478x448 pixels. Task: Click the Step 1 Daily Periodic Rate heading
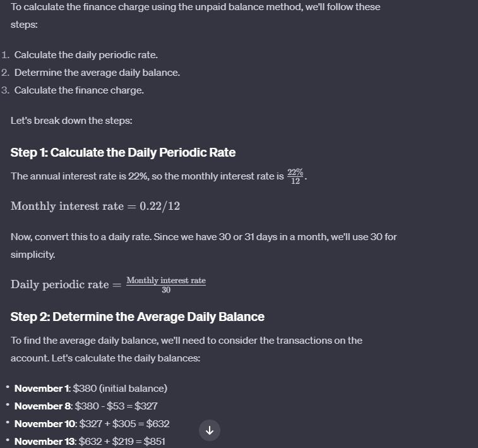point(123,152)
